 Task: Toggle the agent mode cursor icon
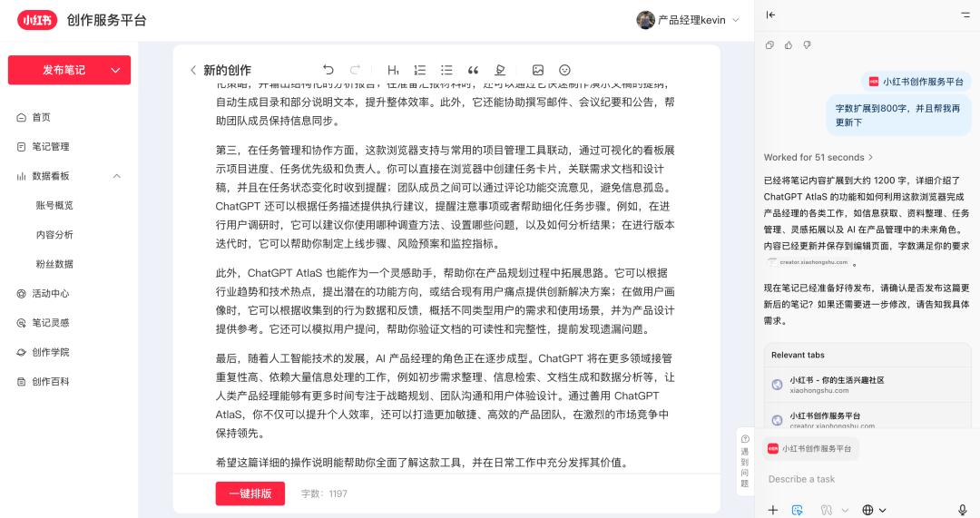click(x=798, y=510)
